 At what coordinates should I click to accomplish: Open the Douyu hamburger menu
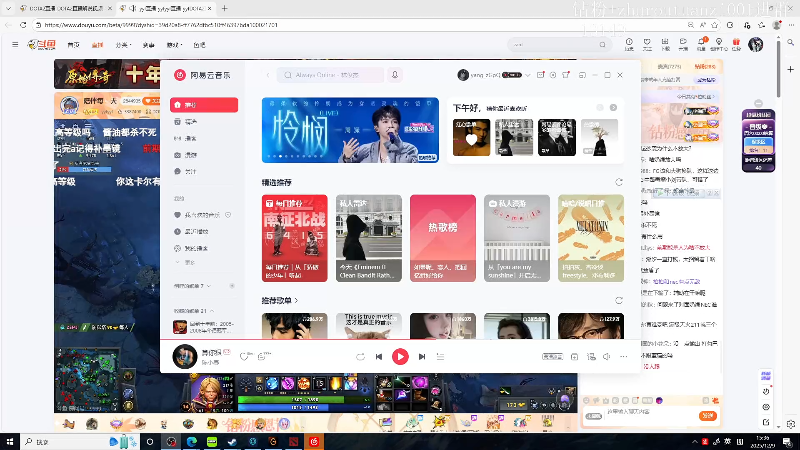click(15, 45)
